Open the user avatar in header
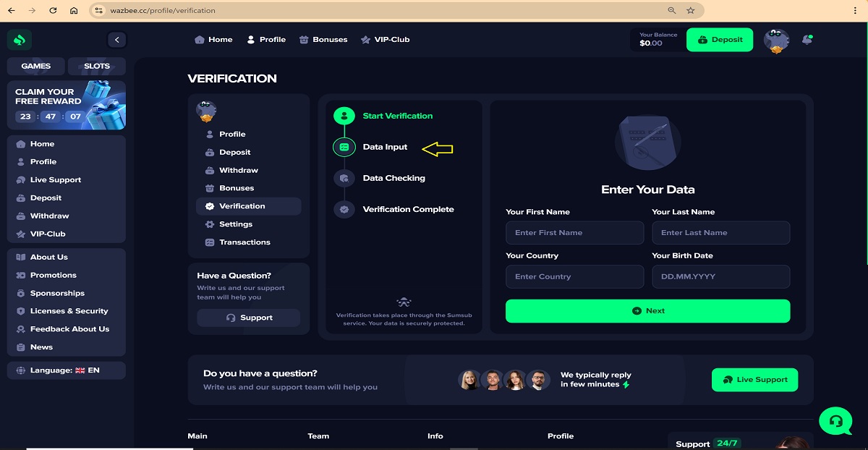 (x=776, y=41)
